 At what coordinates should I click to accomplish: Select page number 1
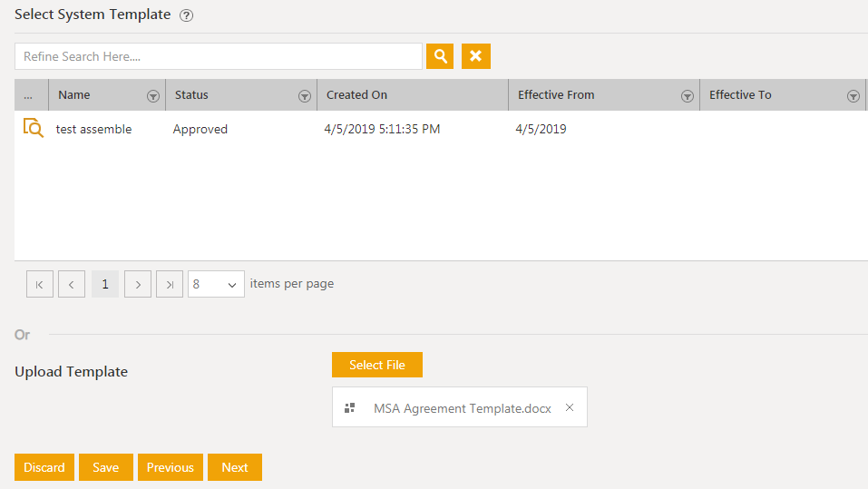[105, 284]
